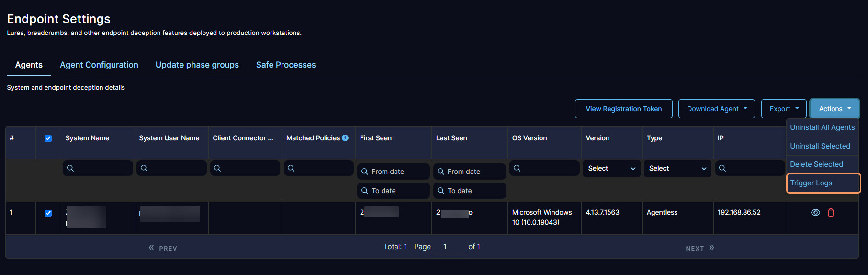Click the search icon in OS Version filter
Viewport: 868px width, 275px height.
(517, 168)
